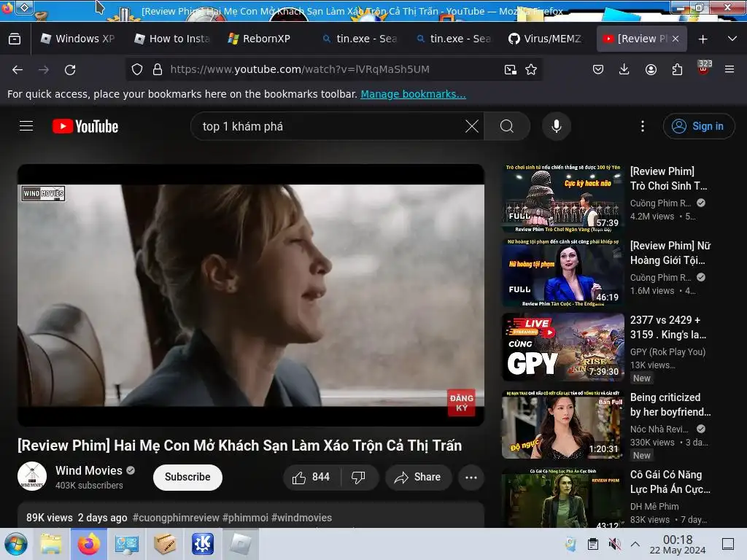747x560 pixels.
Task: Open the Pocket save icon
Action: click(x=598, y=69)
